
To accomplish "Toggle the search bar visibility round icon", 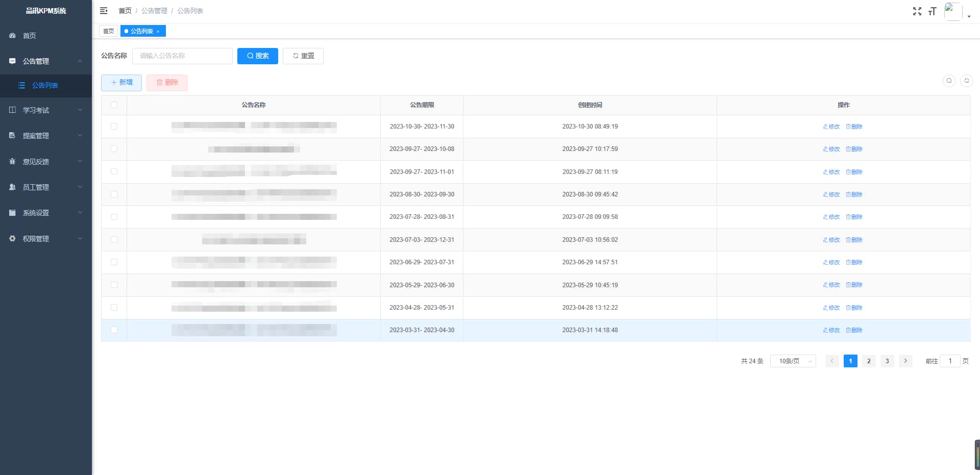I will pyautogui.click(x=949, y=81).
